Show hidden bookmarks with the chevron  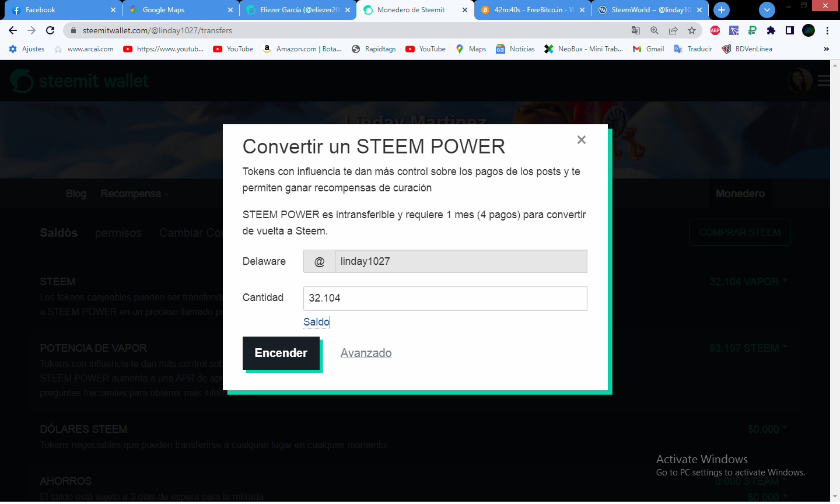pos(827,49)
